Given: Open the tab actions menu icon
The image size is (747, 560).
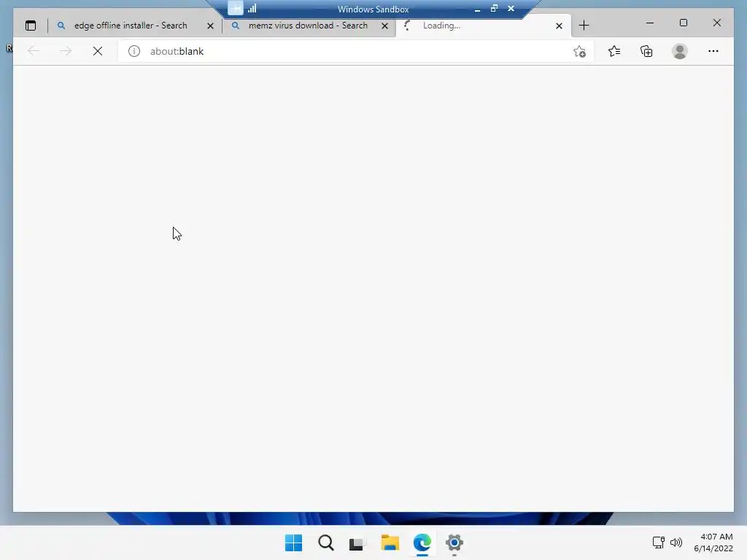Looking at the screenshot, I should (x=31, y=26).
